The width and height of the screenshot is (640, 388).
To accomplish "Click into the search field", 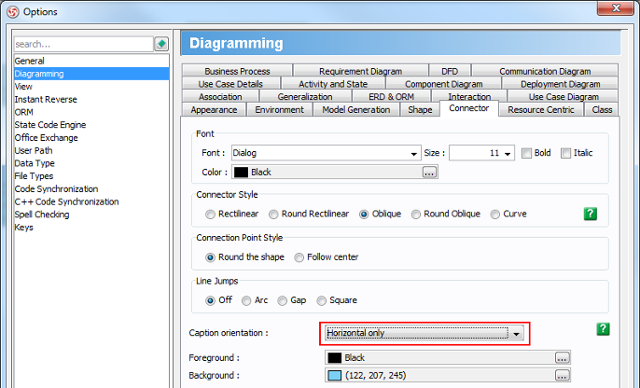I will [x=83, y=44].
